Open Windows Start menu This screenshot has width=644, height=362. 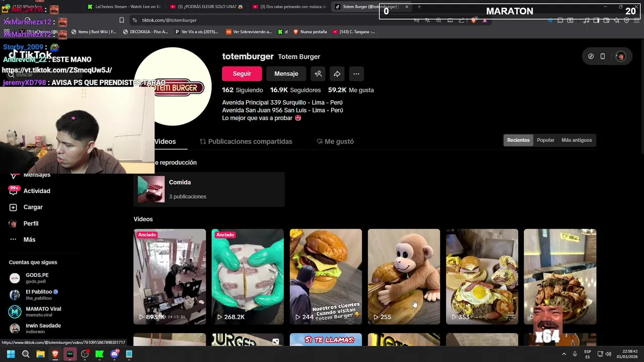click(11, 354)
